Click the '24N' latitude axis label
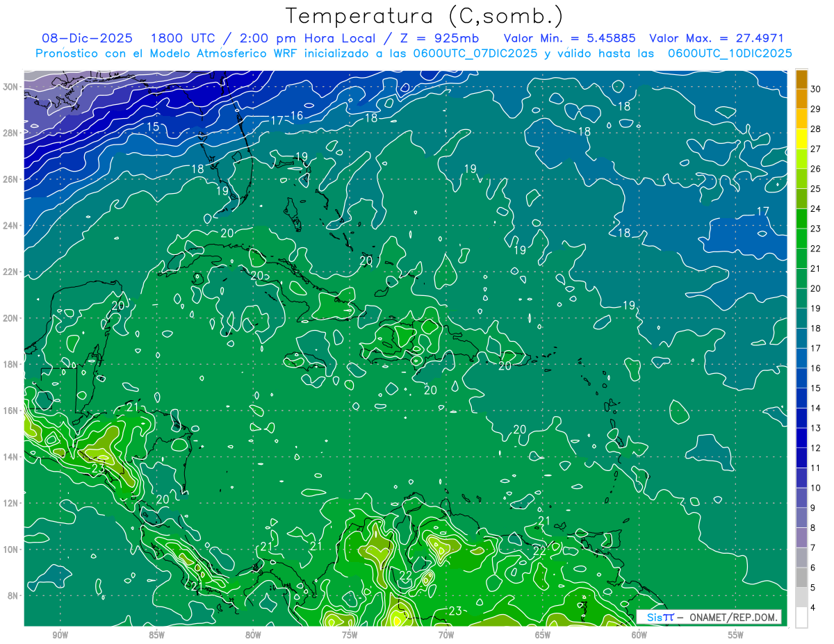 10,225
